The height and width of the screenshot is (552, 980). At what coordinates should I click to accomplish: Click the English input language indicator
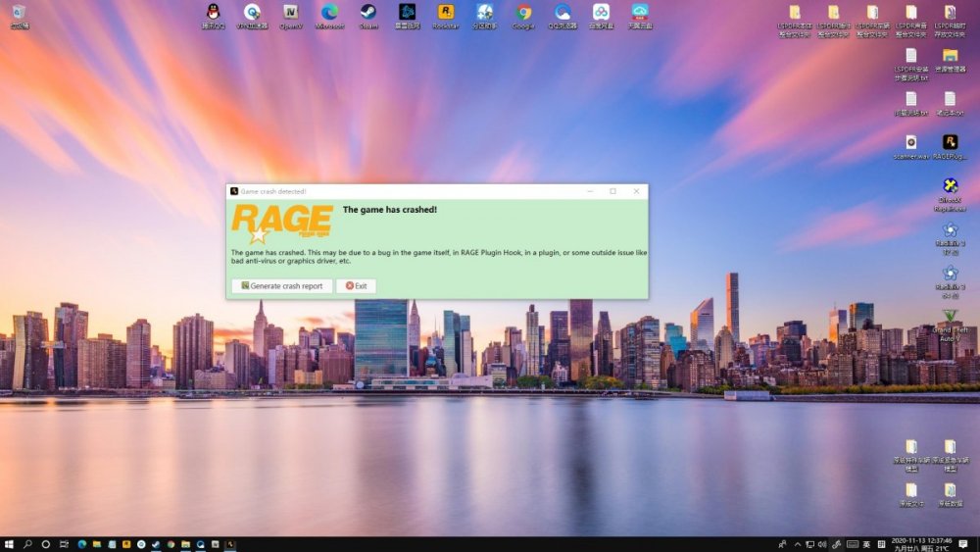click(866, 544)
